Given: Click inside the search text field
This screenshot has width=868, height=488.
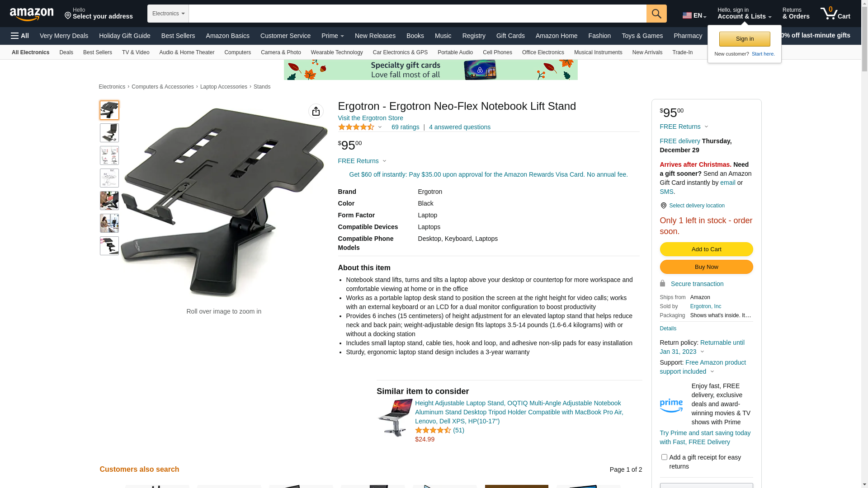Looking at the screenshot, I should click(x=418, y=14).
